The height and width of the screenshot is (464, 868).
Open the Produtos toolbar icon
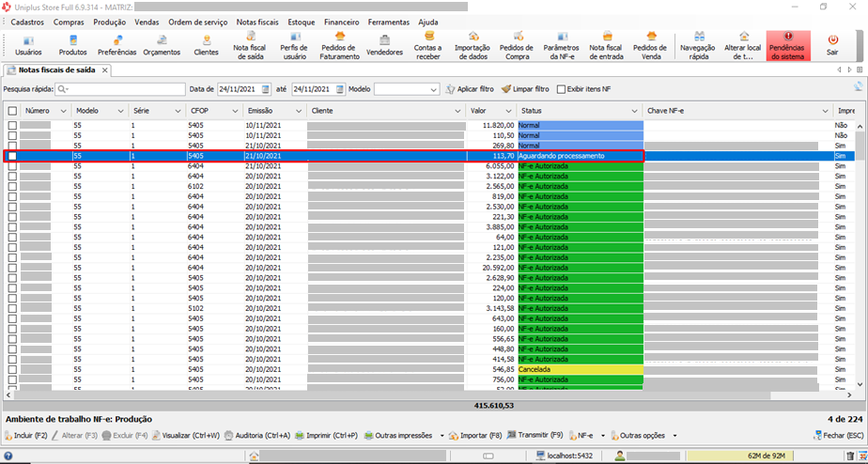(73, 46)
